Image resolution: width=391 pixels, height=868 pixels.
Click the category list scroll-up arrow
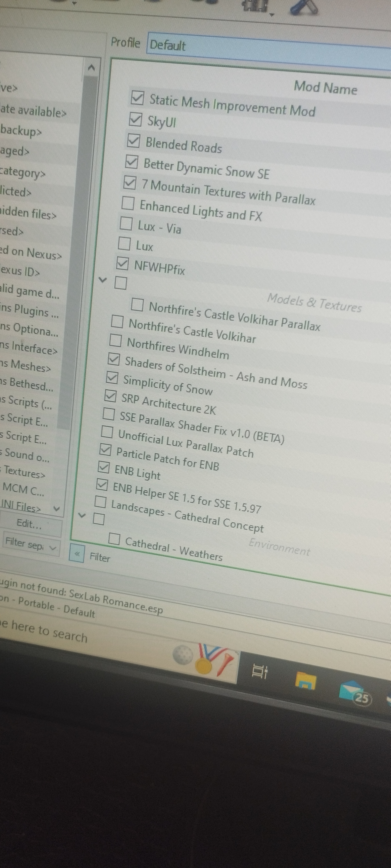point(91,68)
